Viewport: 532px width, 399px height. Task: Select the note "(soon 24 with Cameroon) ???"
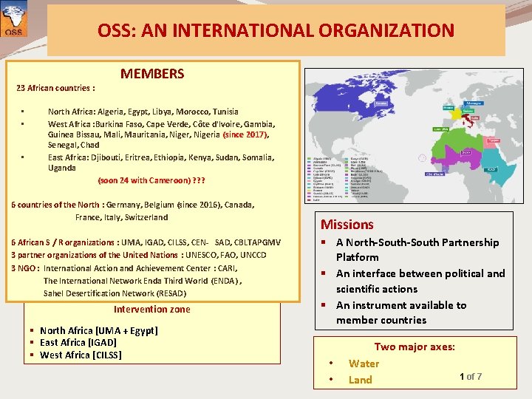point(151,180)
